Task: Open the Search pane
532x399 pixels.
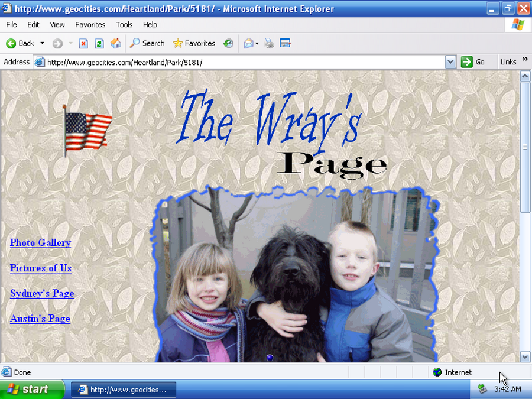Action: (147, 43)
